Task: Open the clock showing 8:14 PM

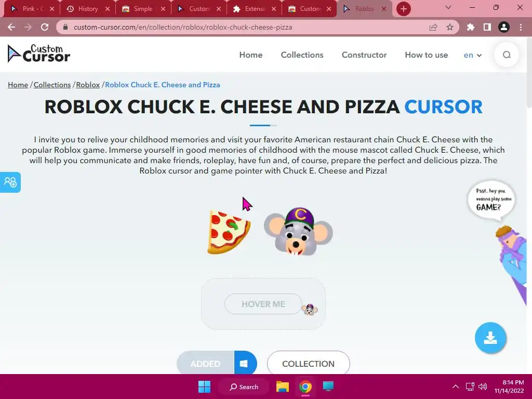Action: tap(509, 387)
